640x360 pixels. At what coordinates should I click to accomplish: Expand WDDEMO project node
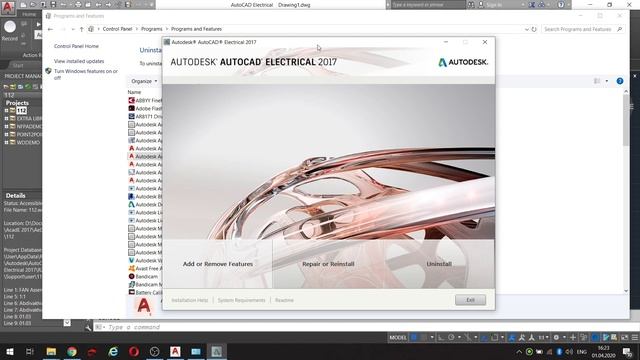click(6, 142)
